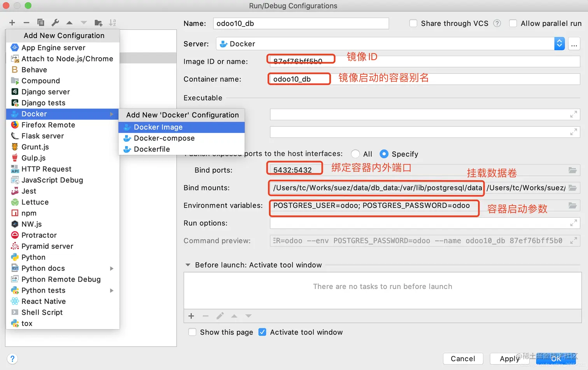The image size is (588, 370).
Task: Expand the second Executable field editor
Action: [x=573, y=132]
